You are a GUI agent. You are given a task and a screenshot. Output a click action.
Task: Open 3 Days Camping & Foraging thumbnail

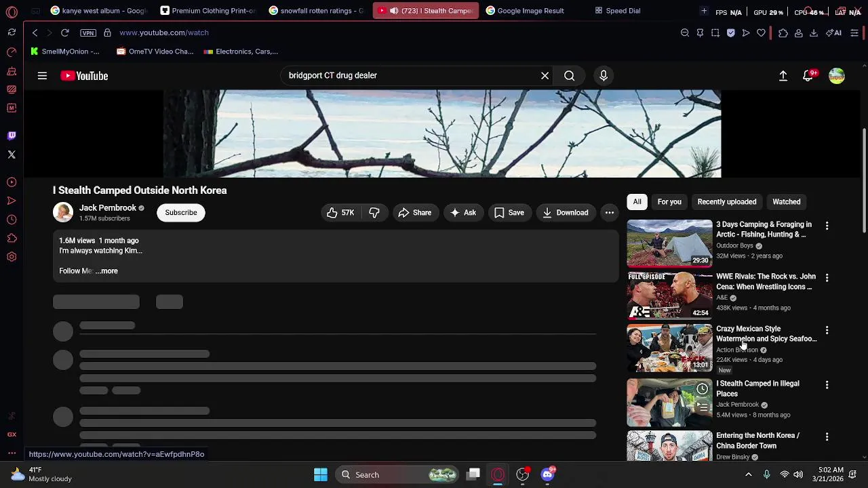(670, 243)
